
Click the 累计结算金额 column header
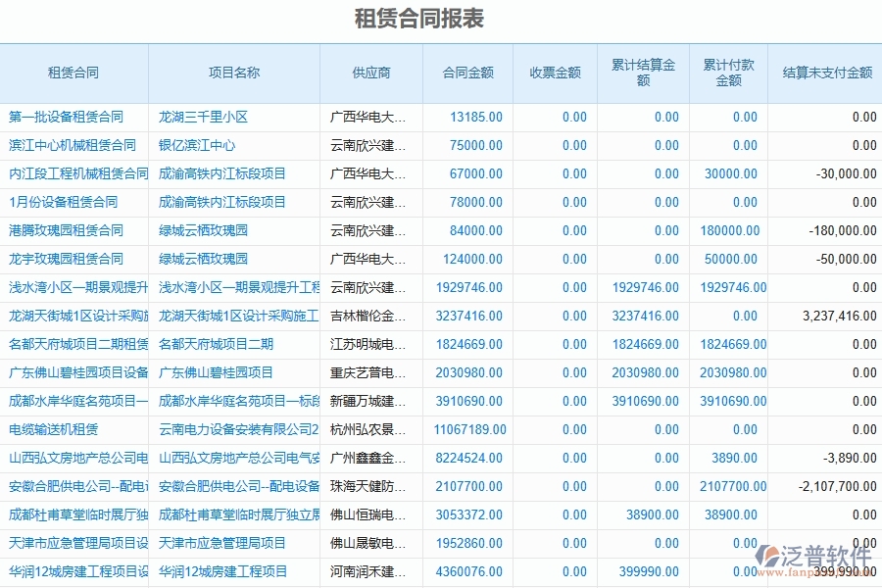pyautogui.click(x=642, y=72)
